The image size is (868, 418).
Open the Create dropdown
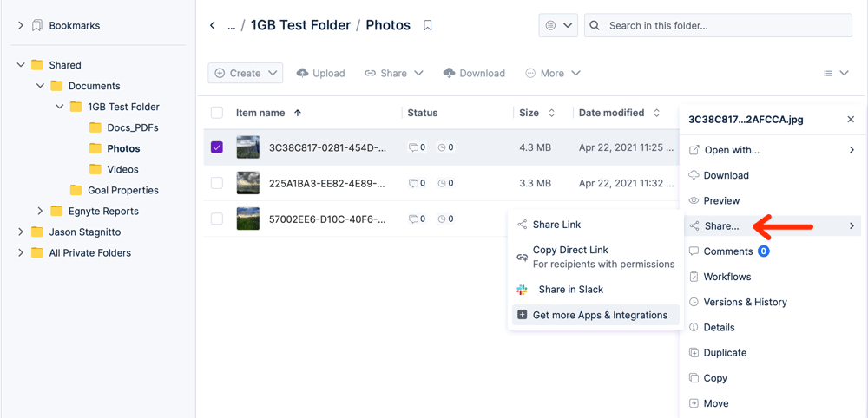[246, 73]
